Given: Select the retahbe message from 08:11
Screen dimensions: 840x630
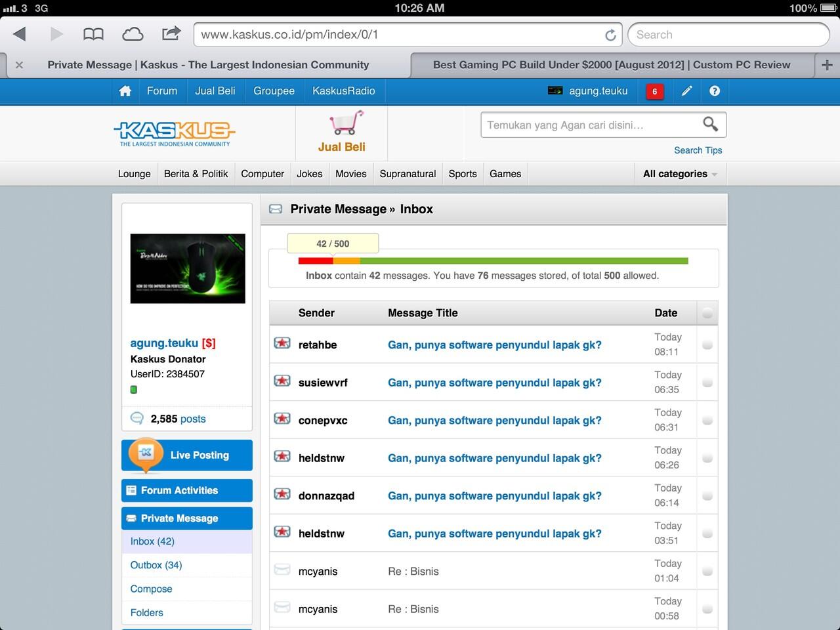Looking at the screenshot, I should 707,345.
